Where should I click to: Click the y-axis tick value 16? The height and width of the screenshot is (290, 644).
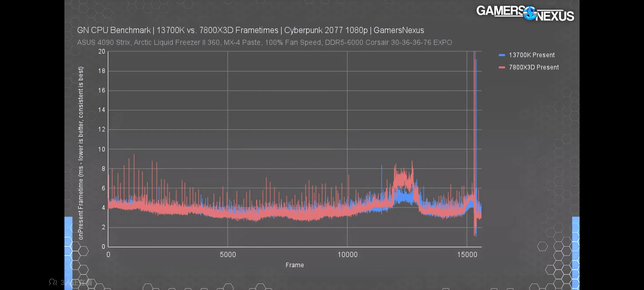pyautogui.click(x=102, y=90)
